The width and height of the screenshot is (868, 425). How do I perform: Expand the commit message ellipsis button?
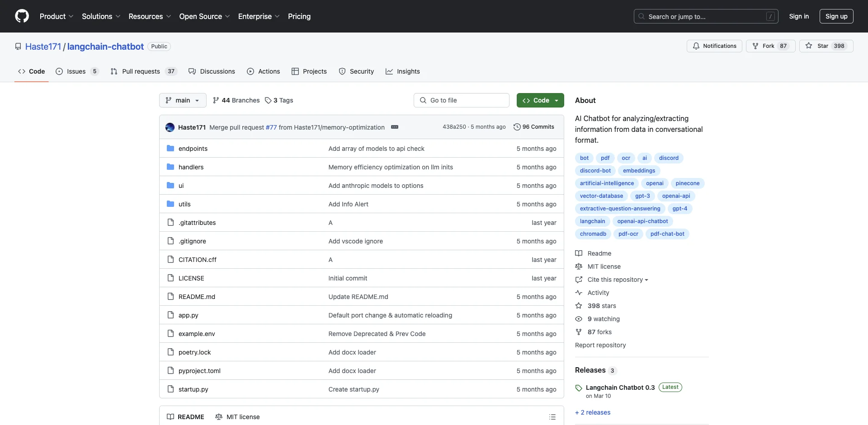tap(395, 127)
